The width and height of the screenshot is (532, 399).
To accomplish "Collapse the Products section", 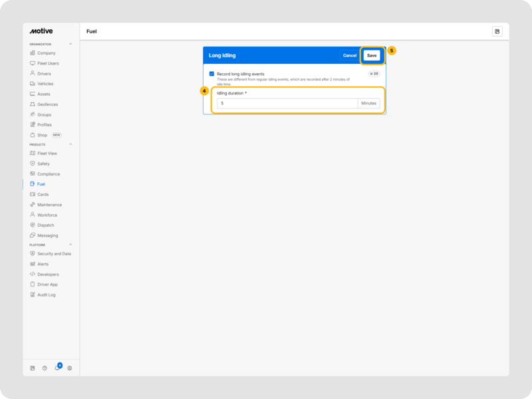I will [71, 144].
